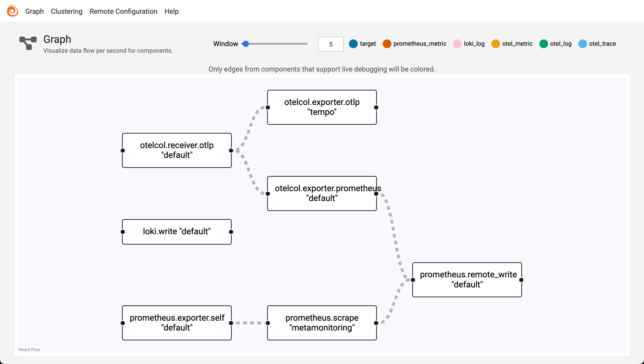644x364 pixels.
Task: Click input handle of prometheus.remote_write node
Action: [x=413, y=280]
